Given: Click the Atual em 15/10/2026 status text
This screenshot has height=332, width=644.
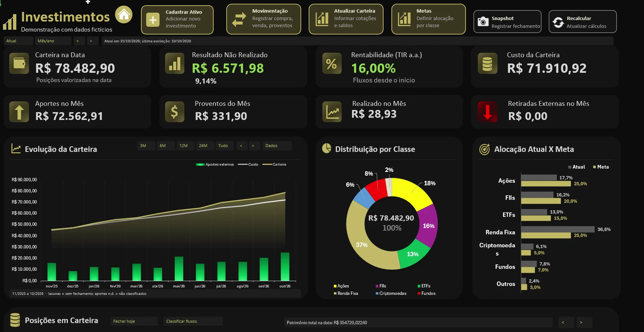Looking at the screenshot, I should point(148,41).
